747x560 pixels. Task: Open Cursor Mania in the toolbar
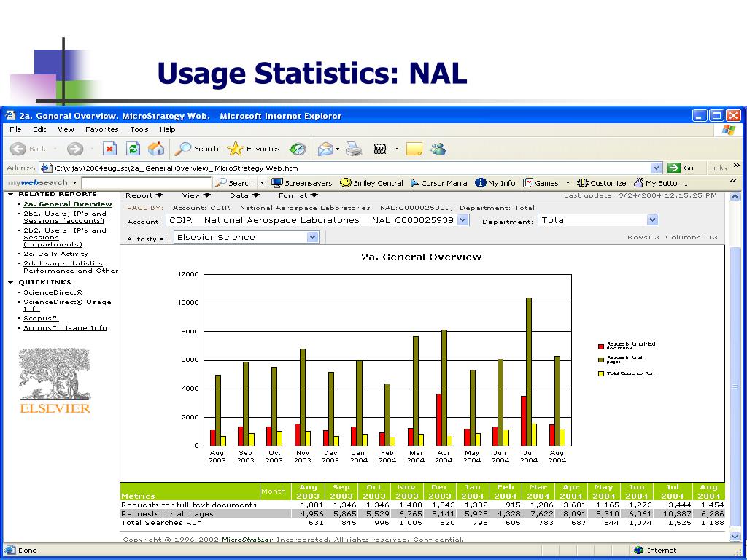coord(438,183)
